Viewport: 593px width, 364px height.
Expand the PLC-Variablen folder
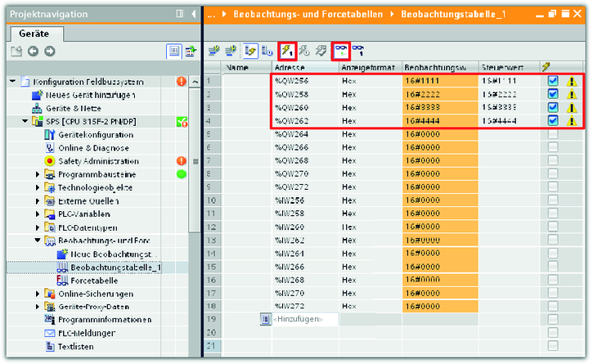pos(38,214)
